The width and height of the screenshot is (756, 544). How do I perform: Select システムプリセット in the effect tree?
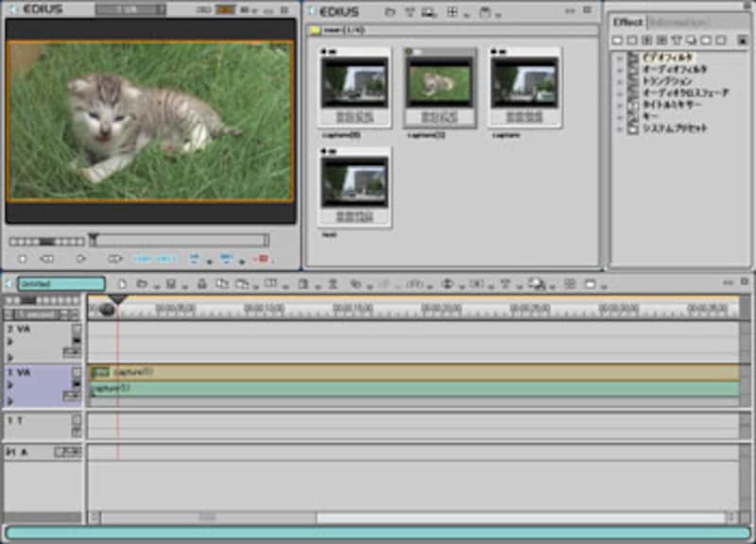[674, 127]
